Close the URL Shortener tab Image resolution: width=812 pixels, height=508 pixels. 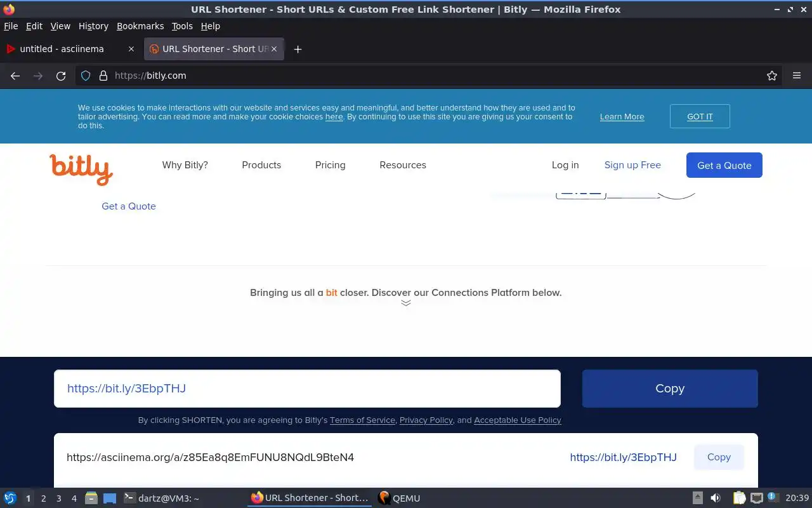coord(274,49)
